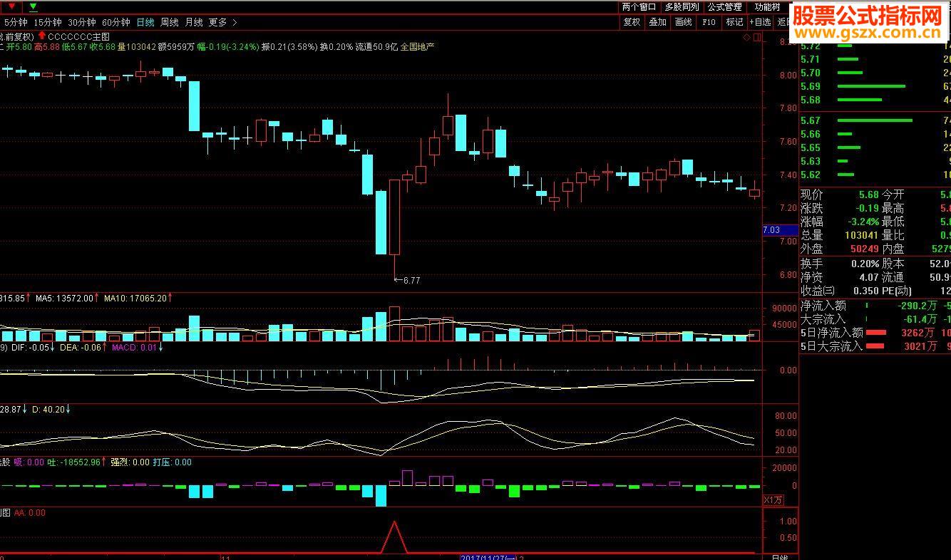Select the 月线 monthly period

[194, 22]
